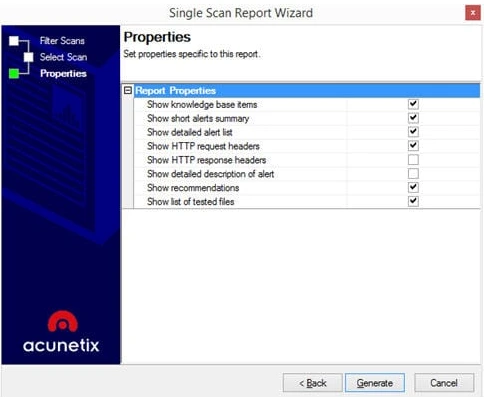Uncheck Show knowledge base items checkbox

[x=413, y=104]
